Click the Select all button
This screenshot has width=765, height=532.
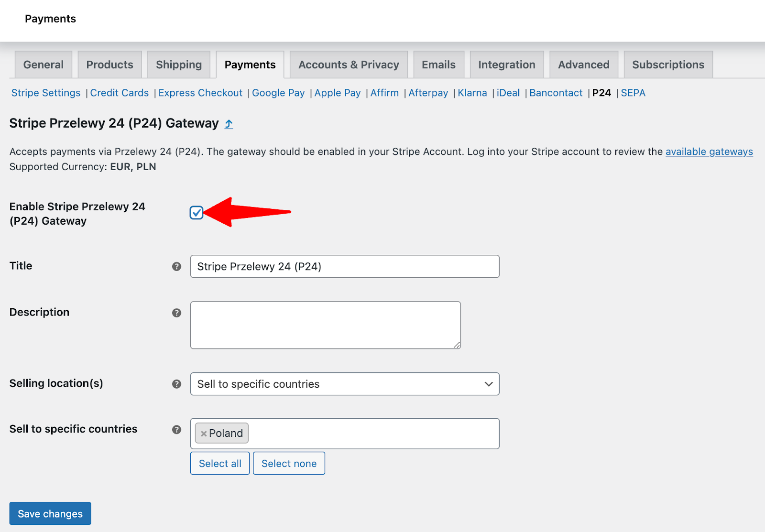(220, 463)
